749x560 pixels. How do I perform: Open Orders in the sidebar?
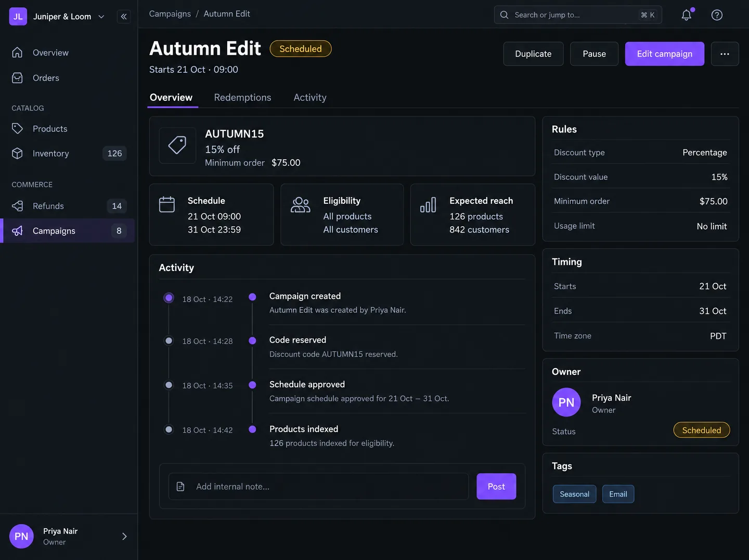pyautogui.click(x=69, y=78)
